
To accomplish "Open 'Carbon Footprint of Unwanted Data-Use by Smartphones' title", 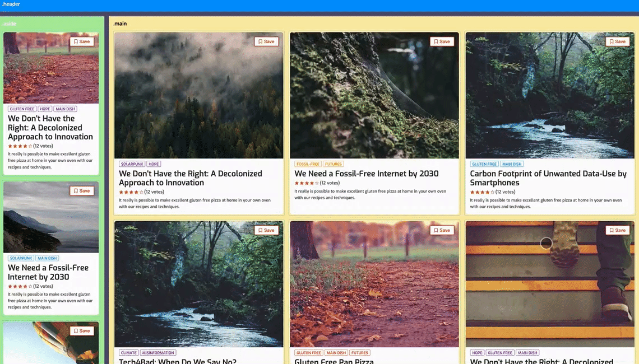I will (x=548, y=178).
